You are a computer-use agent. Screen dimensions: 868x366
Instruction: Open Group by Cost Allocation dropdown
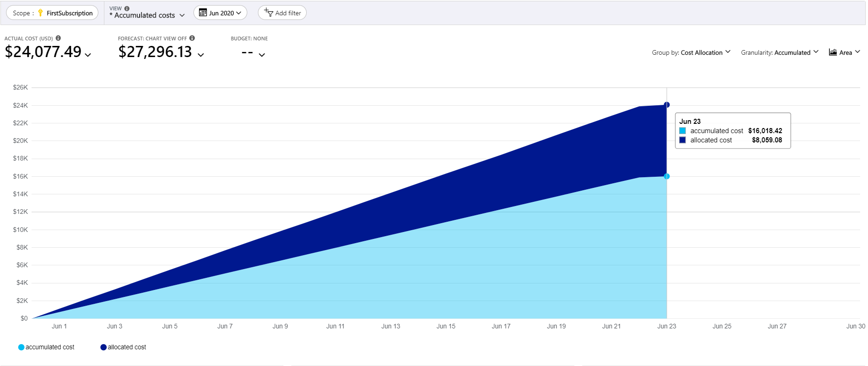(x=691, y=52)
